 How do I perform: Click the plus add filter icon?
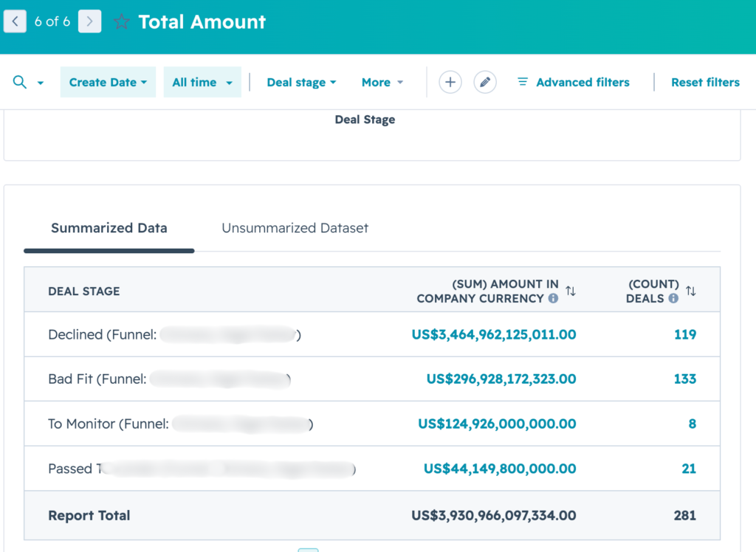(x=450, y=82)
